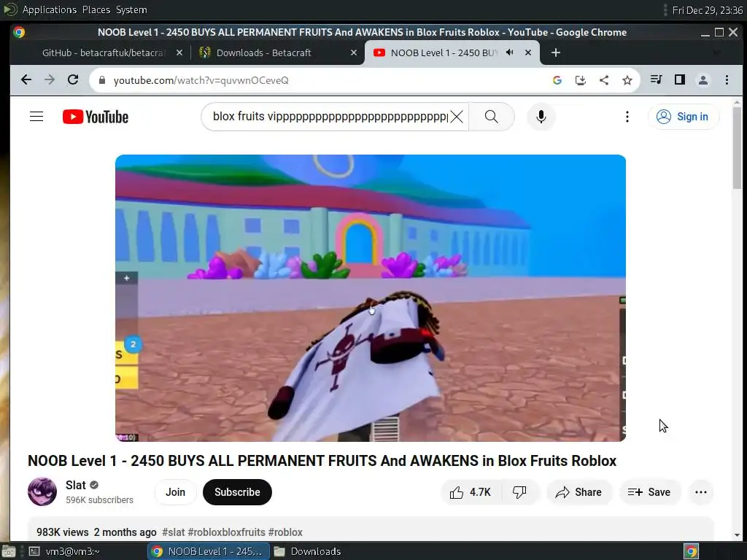Close the GitHub betacraftuk tab
This screenshot has height=560, width=747.
(x=179, y=52)
